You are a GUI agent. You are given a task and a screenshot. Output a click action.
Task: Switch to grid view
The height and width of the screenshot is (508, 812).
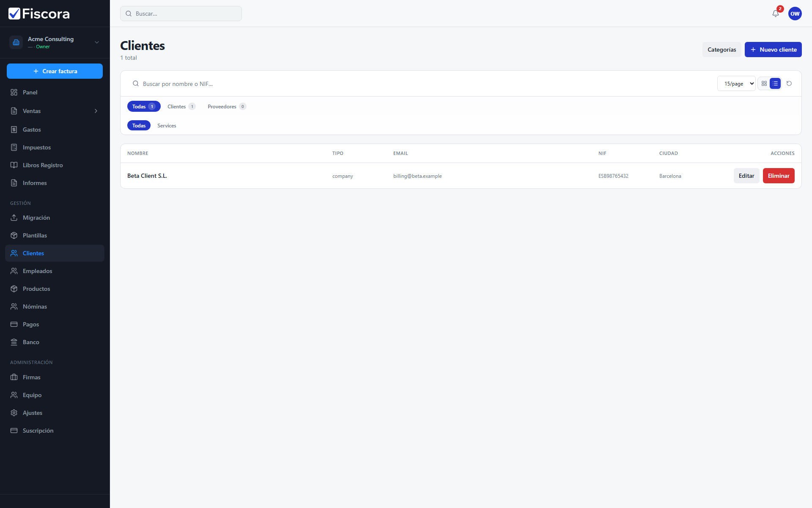click(764, 83)
